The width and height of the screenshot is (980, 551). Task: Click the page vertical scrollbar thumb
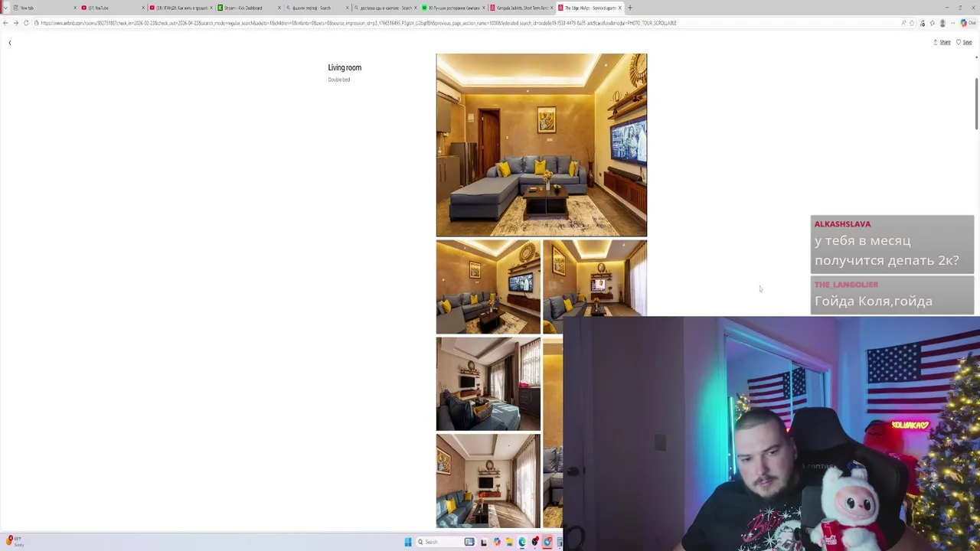tap(976, 103)
